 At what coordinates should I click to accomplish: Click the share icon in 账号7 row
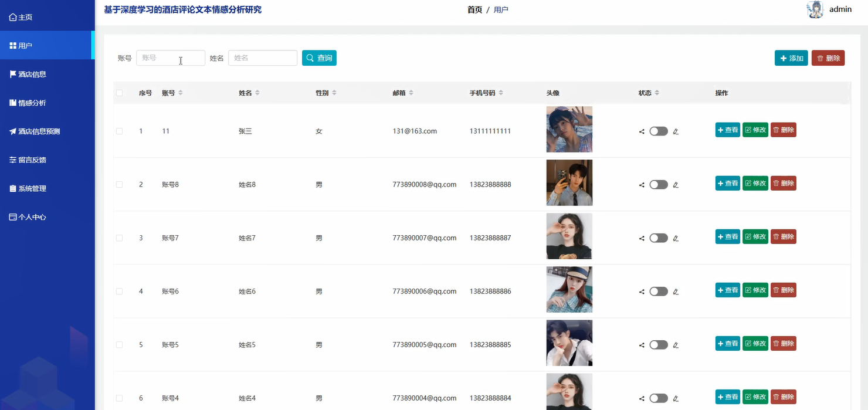coord(642,238)
